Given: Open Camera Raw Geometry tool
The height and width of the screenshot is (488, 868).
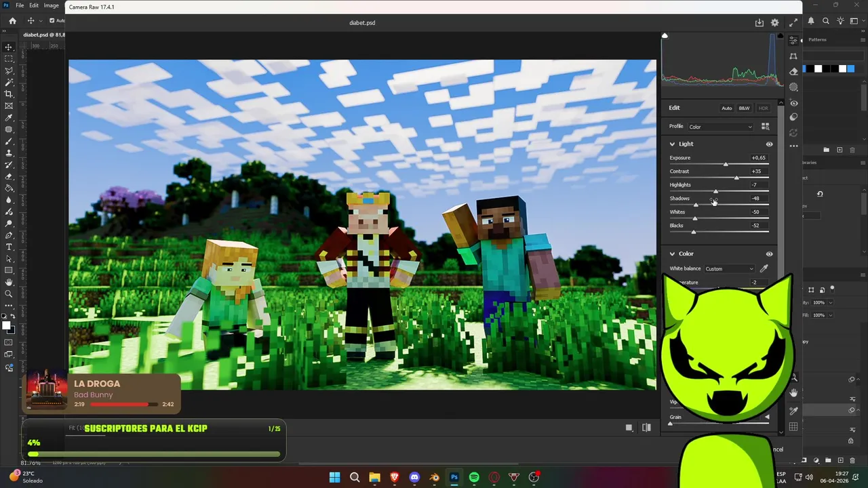Looking at the screenshot, I should (x=793, y=56).
